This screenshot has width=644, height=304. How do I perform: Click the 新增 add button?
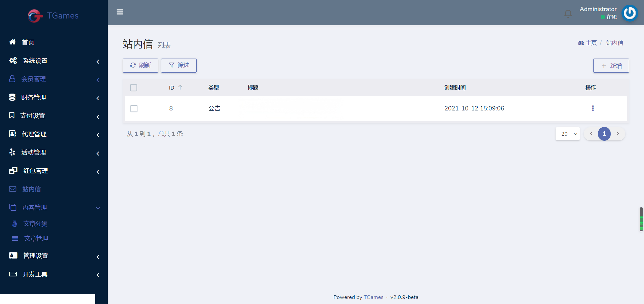611,66
